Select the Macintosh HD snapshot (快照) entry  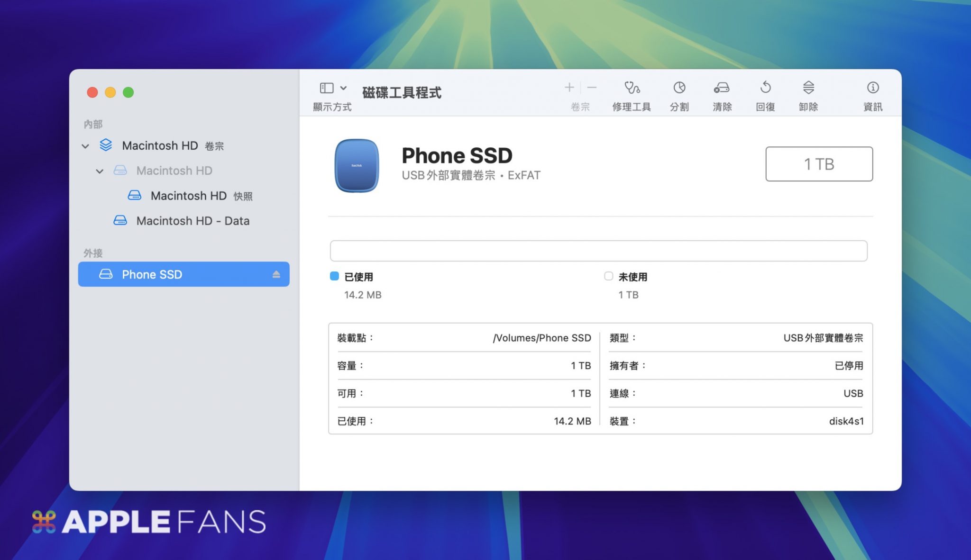(x=189, y=196)
